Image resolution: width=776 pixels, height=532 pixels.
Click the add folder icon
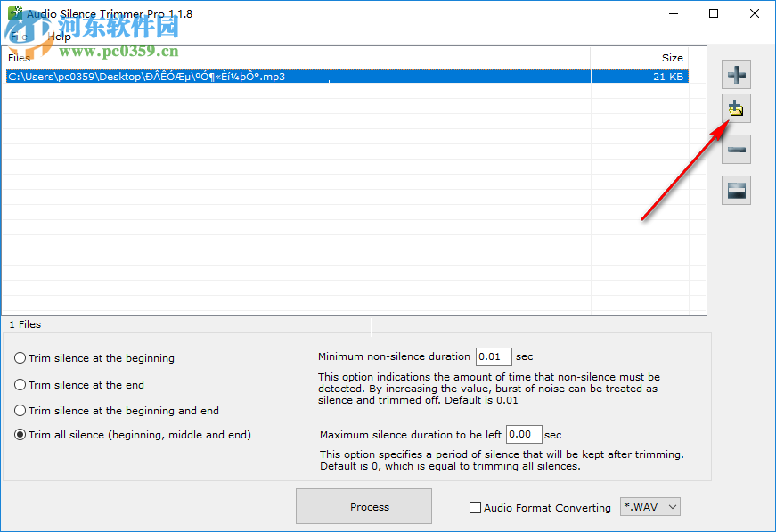(x=737, y=109)
